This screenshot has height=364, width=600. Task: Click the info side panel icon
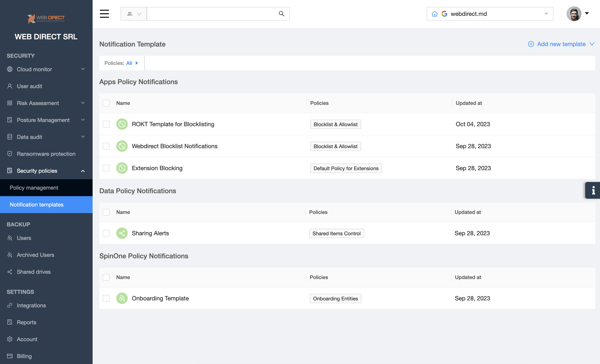click(593, 190)
